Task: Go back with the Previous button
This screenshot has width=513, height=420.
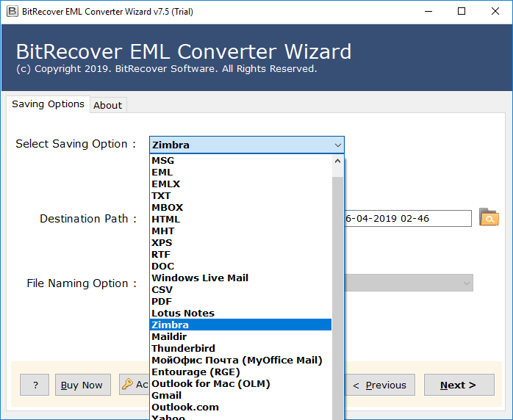Action: click(x=379, y=385)
